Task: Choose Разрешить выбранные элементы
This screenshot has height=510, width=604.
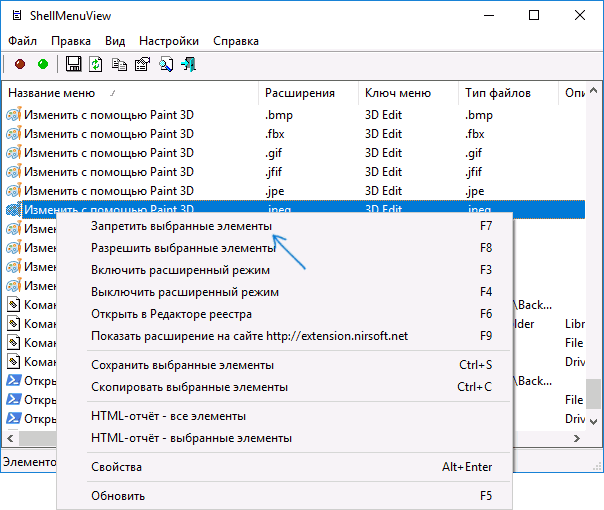Action: [x=284, y=248]
